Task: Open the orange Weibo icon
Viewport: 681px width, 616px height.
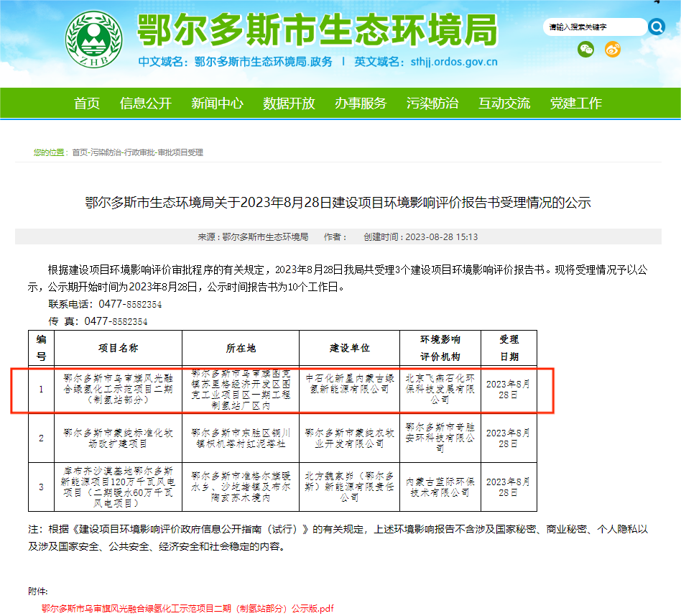Action: coord(612,50)
